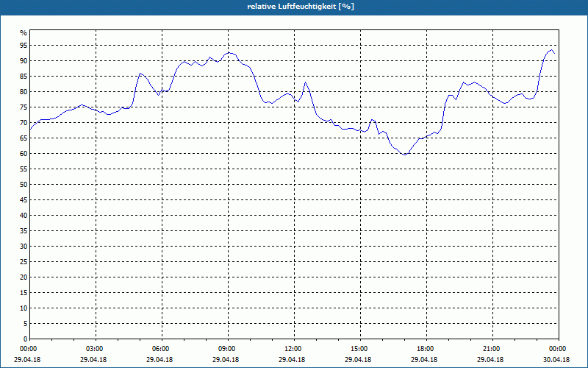The image size is (588, 368).
Task: Click the 21:00 time label
Action: [x=491, y=349]
